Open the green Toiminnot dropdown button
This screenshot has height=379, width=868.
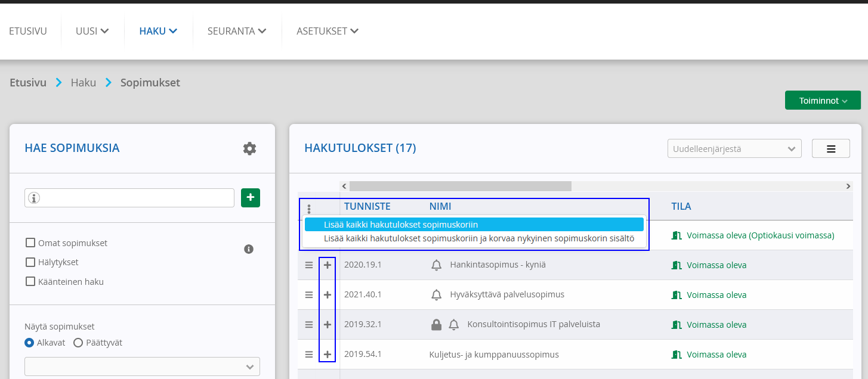pos(823,101)
